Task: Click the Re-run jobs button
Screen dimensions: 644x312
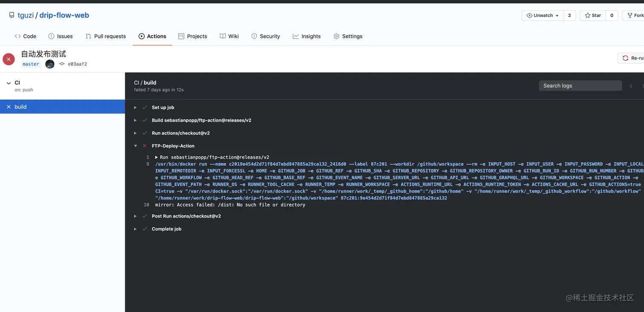Action: (631, 58)
